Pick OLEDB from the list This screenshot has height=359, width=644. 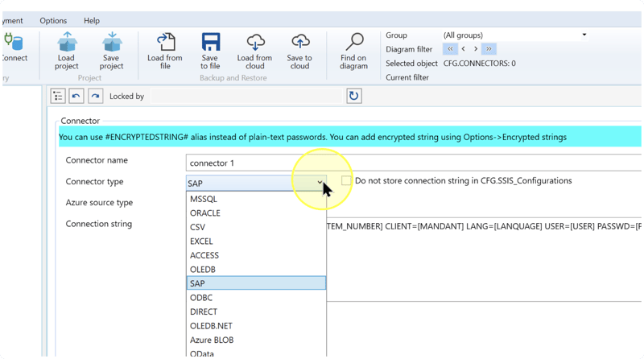256,270
